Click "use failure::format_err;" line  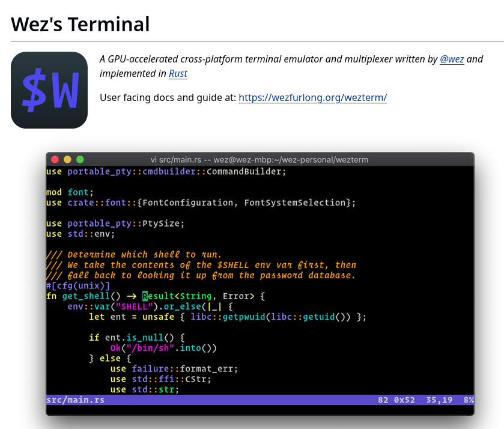tap(174, 369)
